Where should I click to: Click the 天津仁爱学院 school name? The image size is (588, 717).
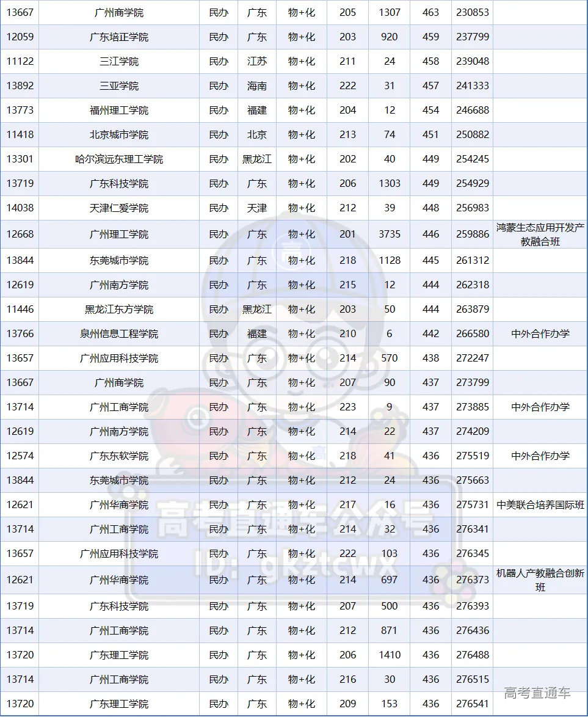tap(119, 208)
